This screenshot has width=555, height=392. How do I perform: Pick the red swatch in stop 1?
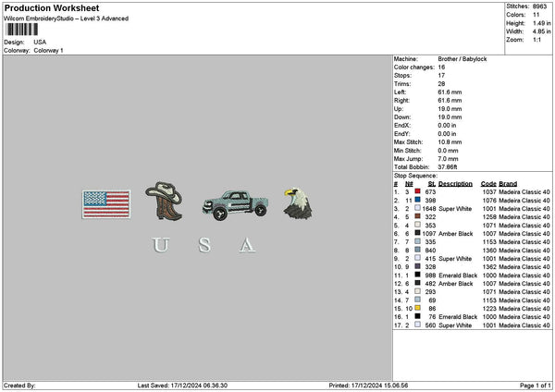click(x=418, y=191)
